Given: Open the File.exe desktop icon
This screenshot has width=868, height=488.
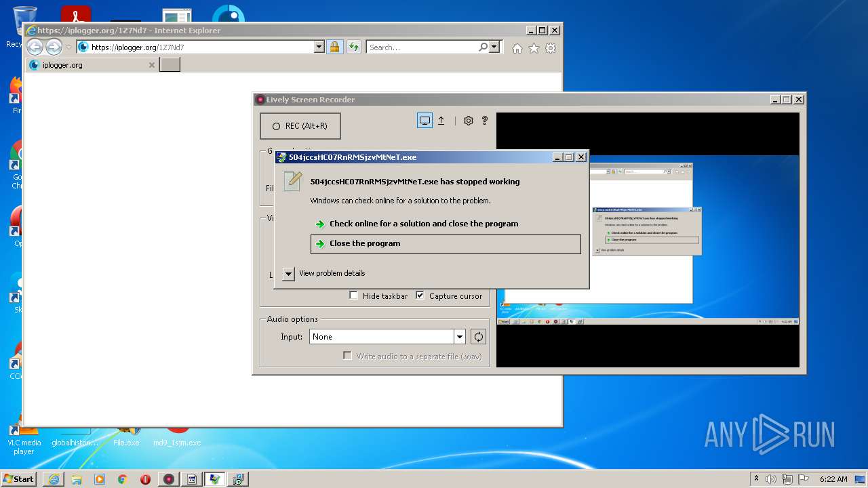Looking at the screenshot, I should pyautogui.click(x=126, y=435).
